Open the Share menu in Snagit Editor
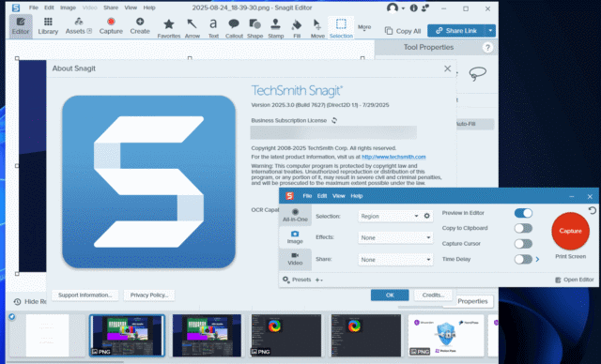601x364 pixels. [x=111, y=8]
